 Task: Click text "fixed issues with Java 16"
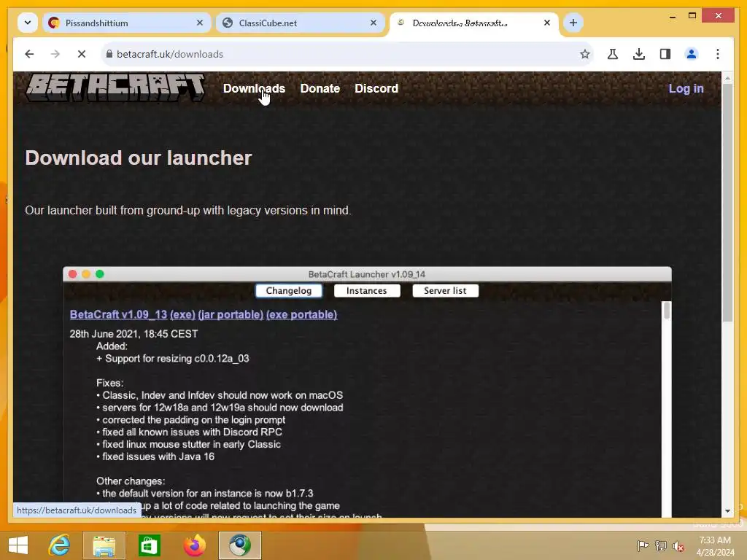(x=158, y=456)
